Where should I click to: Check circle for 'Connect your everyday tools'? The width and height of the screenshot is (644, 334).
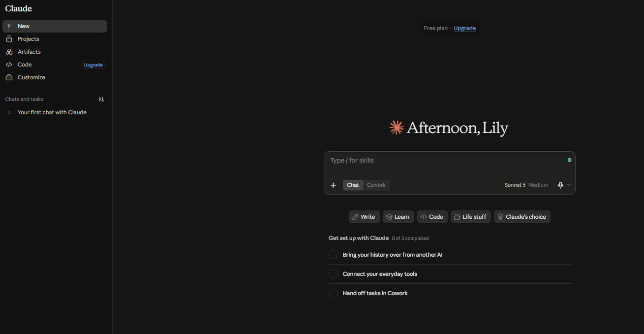333,274
